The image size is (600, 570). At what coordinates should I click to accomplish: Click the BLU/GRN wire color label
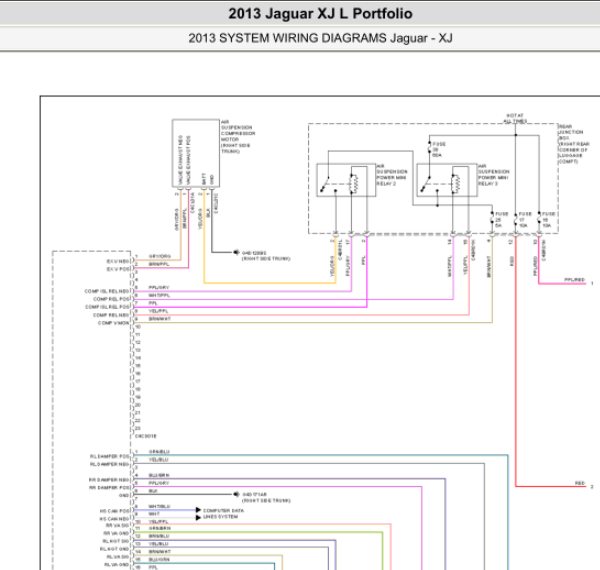click(159, 560)
